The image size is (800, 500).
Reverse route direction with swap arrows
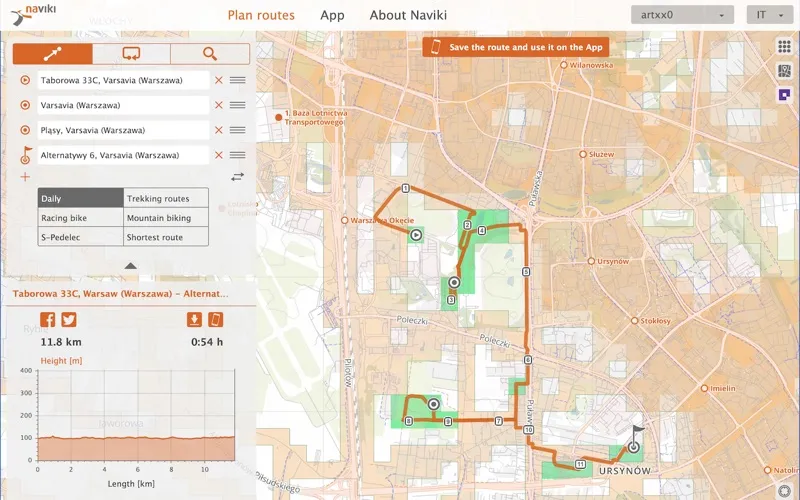tap(237, 177)
